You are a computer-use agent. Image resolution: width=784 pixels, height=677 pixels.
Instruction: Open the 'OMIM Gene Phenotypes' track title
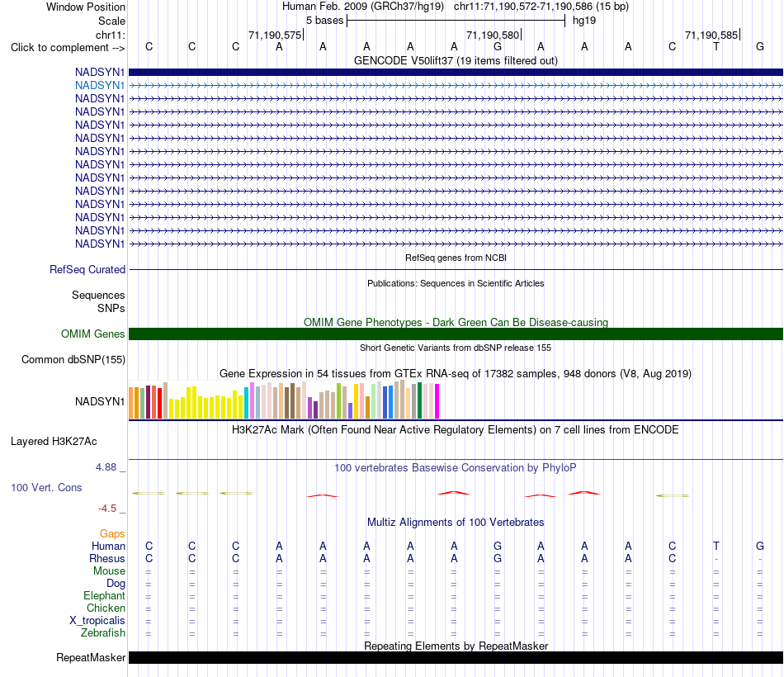tap(456, 322)
